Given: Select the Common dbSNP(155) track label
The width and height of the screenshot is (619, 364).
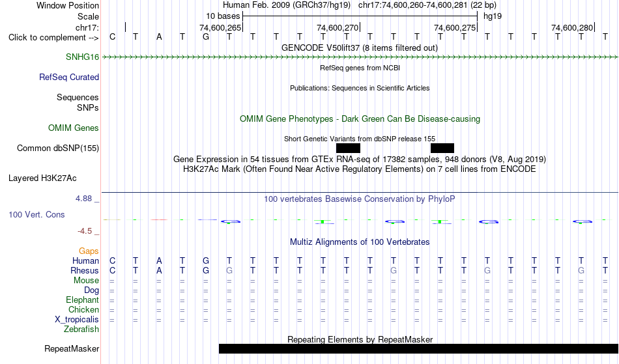Looking at the screenshot, I should (57, 148).
